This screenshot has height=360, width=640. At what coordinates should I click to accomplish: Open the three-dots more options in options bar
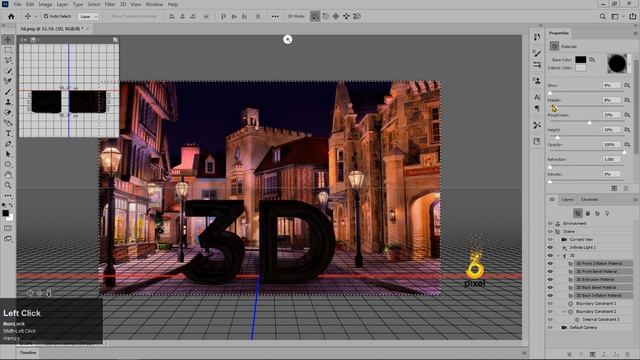click(275, 16)
